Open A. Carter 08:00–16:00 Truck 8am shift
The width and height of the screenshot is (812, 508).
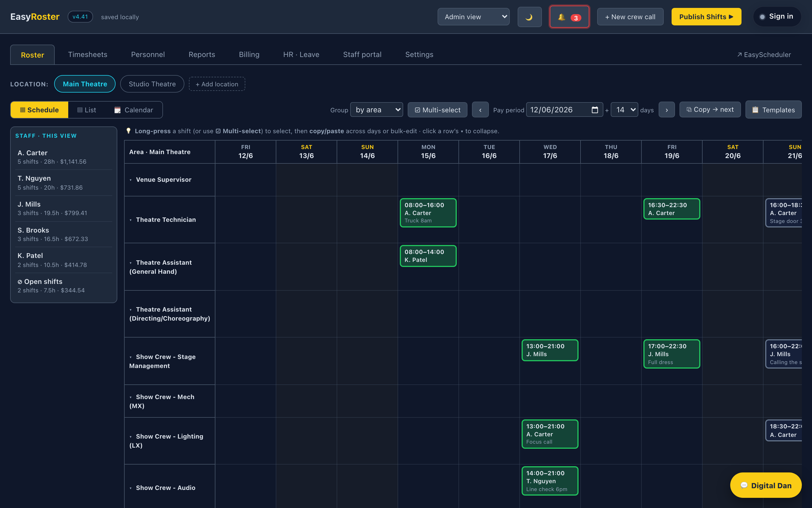tap(428, 213)
